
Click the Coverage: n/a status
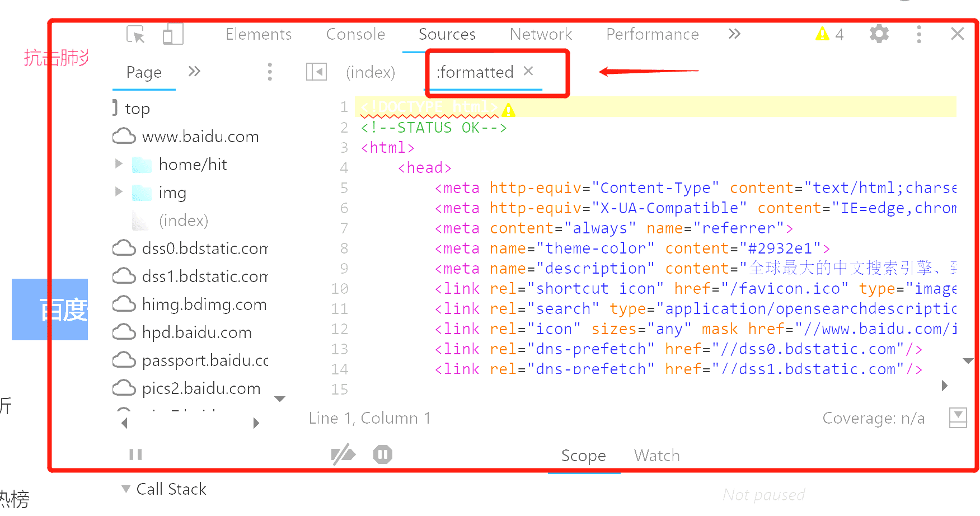pos(874,418)
